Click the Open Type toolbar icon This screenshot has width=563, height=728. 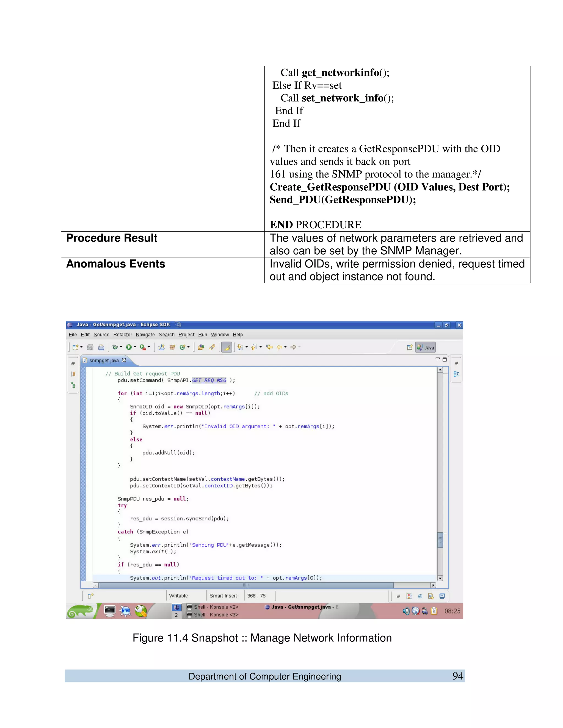coord(201,347)
